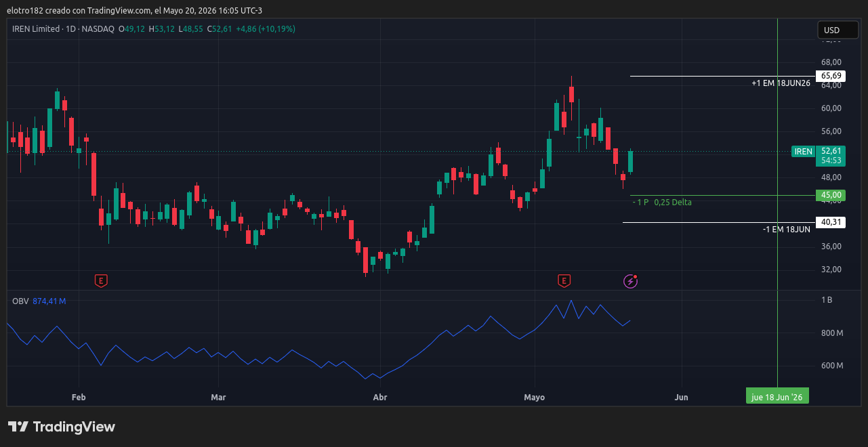The height and width of the screenshot is (447, 868).
Task: Select the 40,31 price level label
Action: tap(831, 222)
